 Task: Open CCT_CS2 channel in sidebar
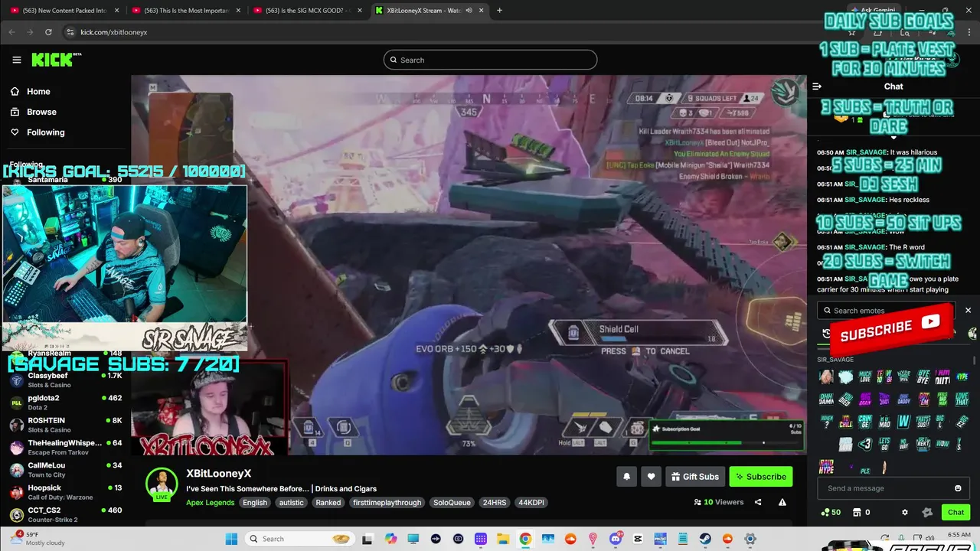click(x=65, y=514)
